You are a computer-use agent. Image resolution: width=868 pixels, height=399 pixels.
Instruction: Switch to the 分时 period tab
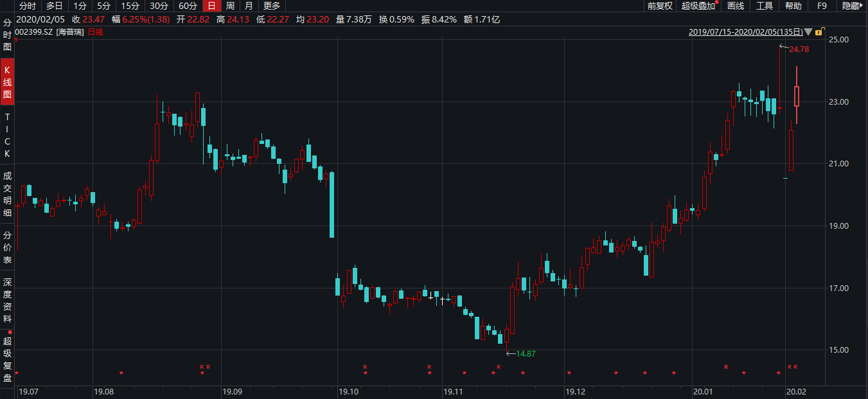coord(28,6)
